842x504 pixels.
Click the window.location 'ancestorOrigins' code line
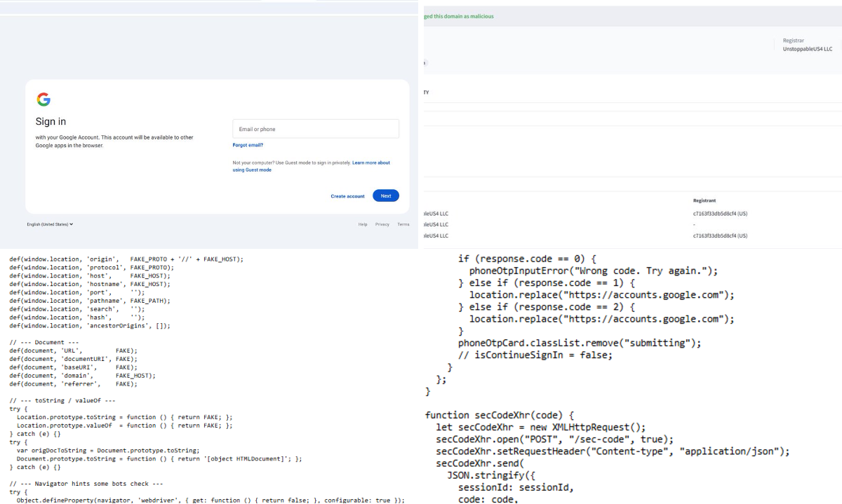click(90, 325)
